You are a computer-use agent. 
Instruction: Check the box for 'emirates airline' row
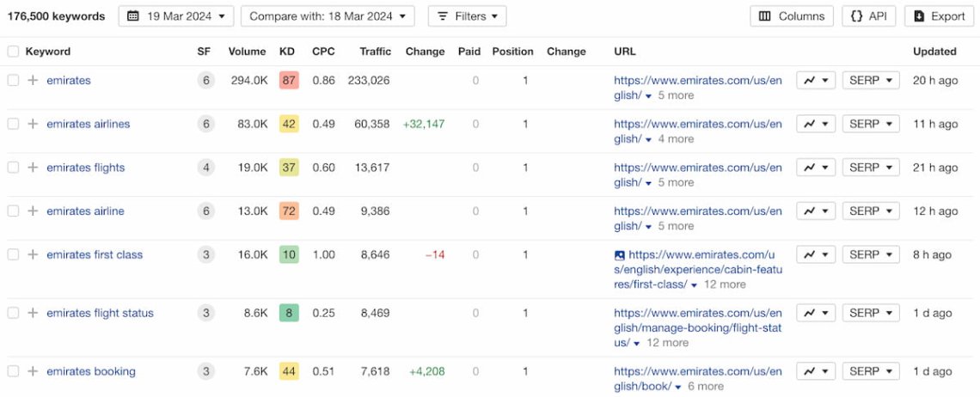(13, 211)
